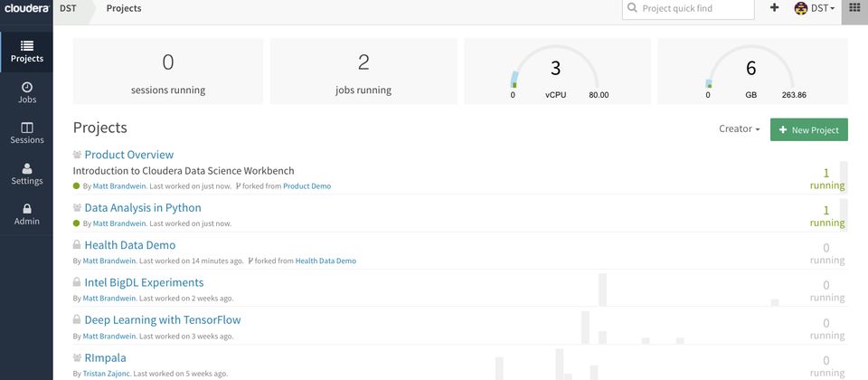Open the Projects sidebar section
Image resolution: width=868 pixels, height=380 pixels.
(x=26, y=52)
